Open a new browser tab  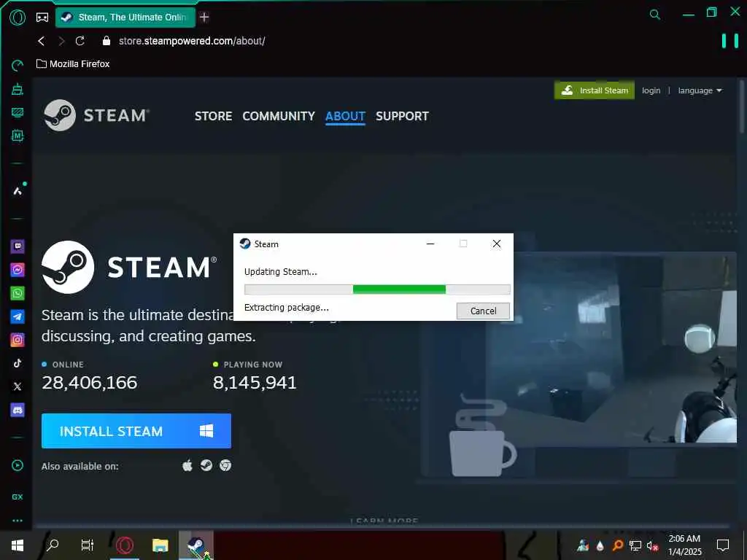pyautogui.click(x=204, y=17)
